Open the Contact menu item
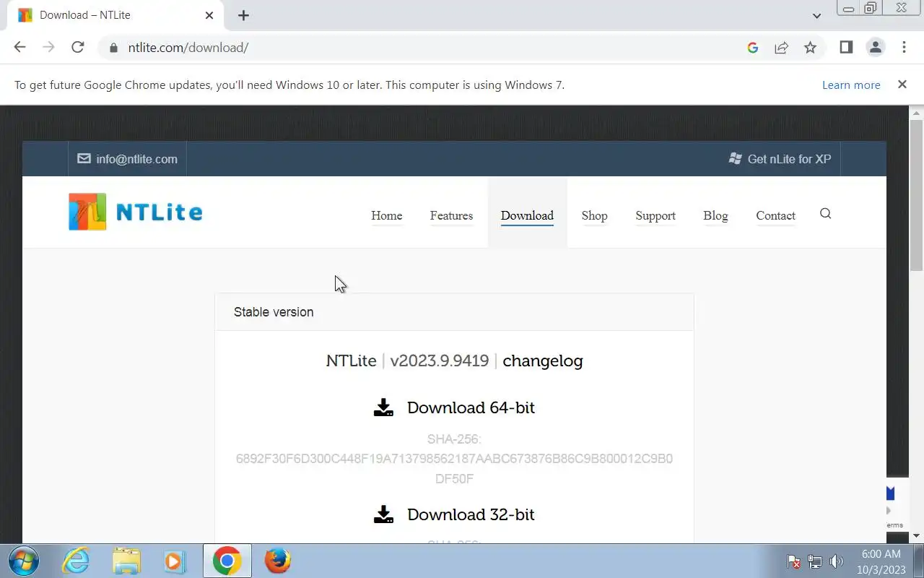The height and width of the screenshot is (578, 924). coord(775,215)
